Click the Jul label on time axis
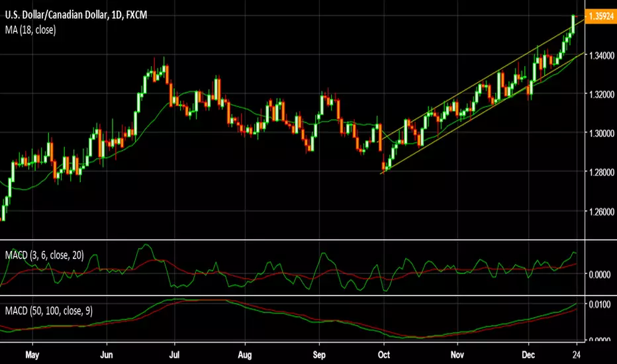617x364 pixels. click(x=174, y=355)
